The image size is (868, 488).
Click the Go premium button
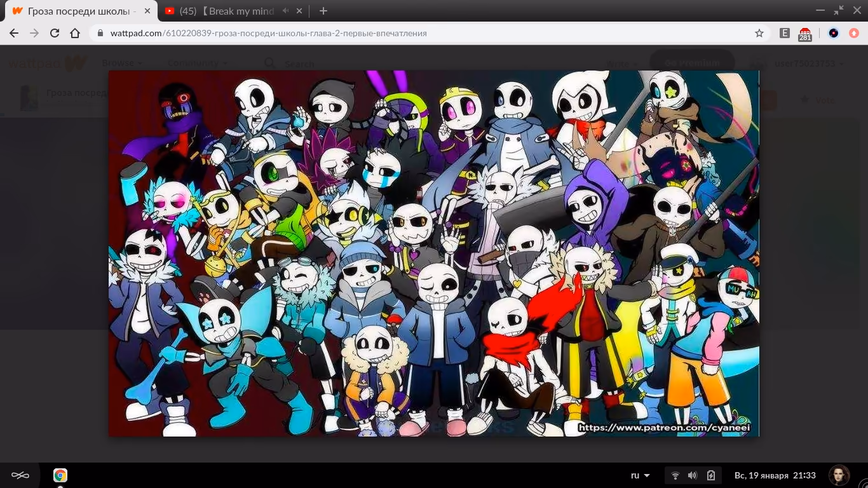pos(692,62)
